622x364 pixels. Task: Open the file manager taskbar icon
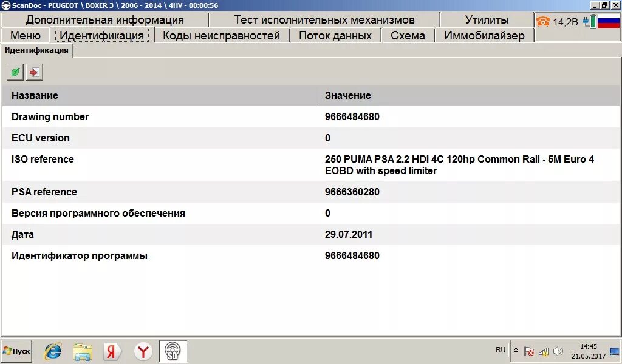[x=83, y=351]
